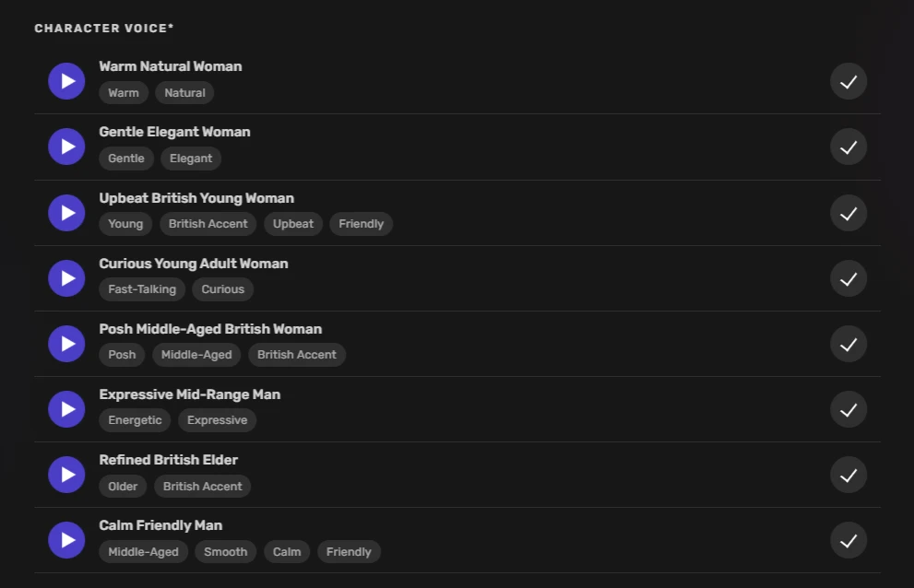
Task: Play the Gentle Elegant Woman voice sample
Action: click(66, 147)
